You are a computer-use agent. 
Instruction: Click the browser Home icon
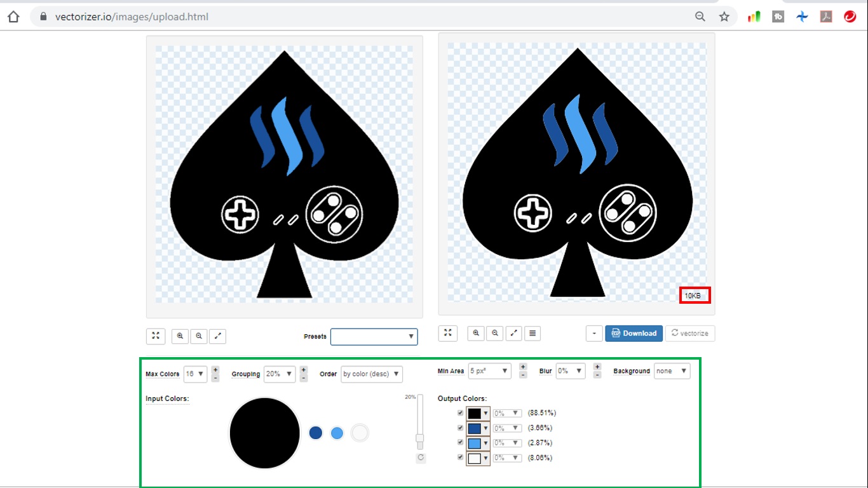point(13,17)
